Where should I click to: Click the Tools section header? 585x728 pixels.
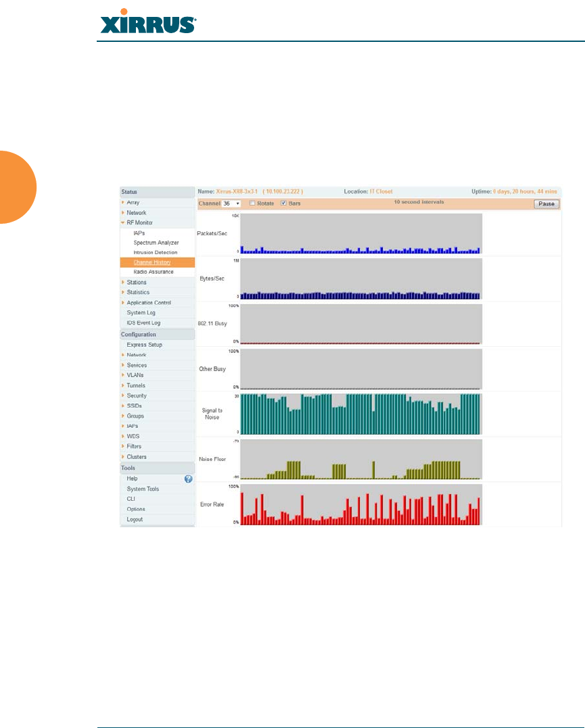tap(157, 468)
